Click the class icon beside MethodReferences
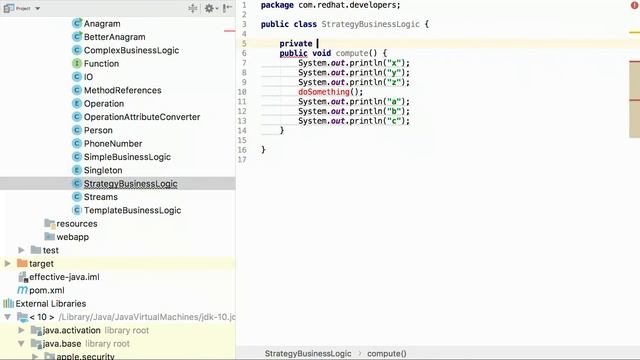 tap(77, 90)
